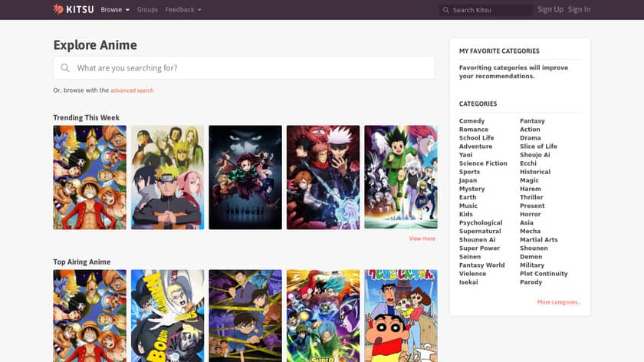Viewport: 644px width, 362px height.
Task: Select the Parody category
Action: click(x=531, y=282)
